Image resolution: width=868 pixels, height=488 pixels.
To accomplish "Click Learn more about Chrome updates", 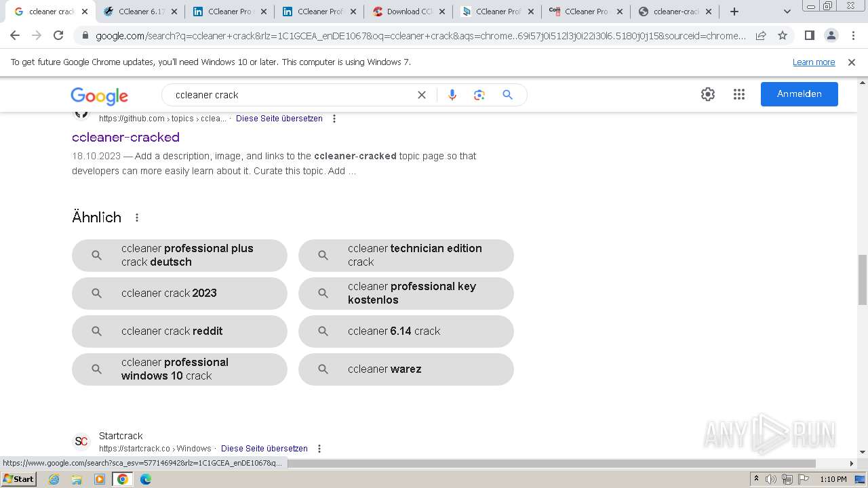I will click(814, 62).
